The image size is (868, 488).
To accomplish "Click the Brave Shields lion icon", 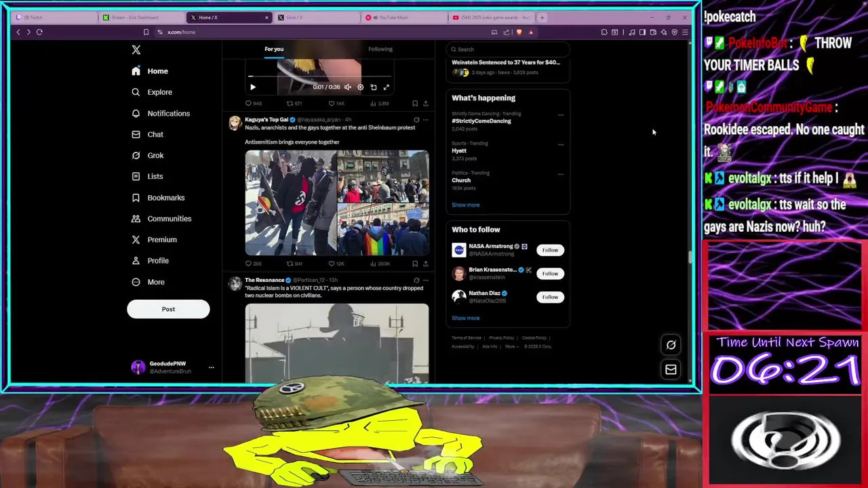I will [519, 32].
